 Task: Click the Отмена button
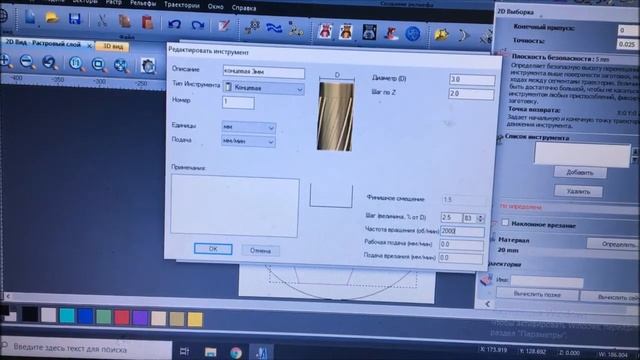[260, 250]
